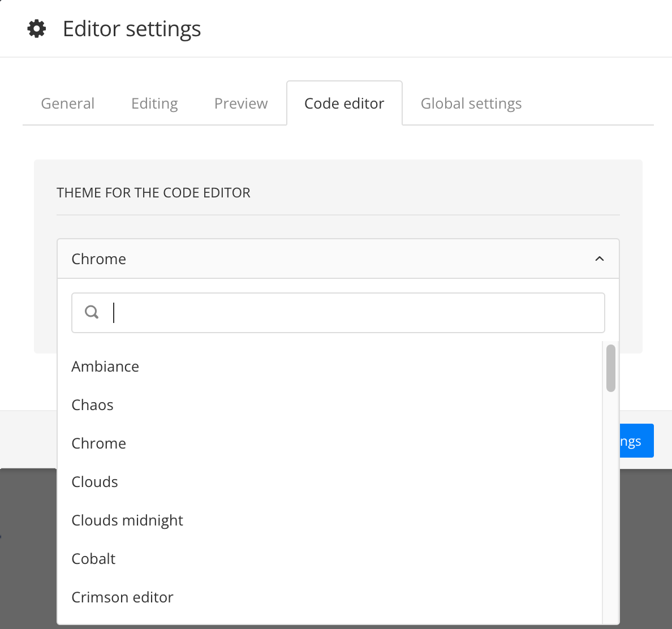
Task: Select the Clouds theme
Action: click(94, 481)
